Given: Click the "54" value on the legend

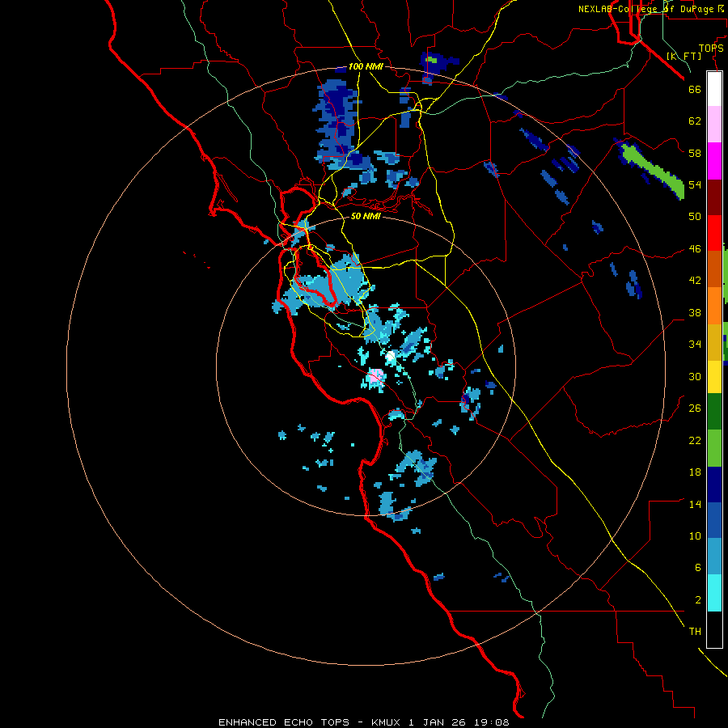Looking at the screenshot, I should [695, 184].
